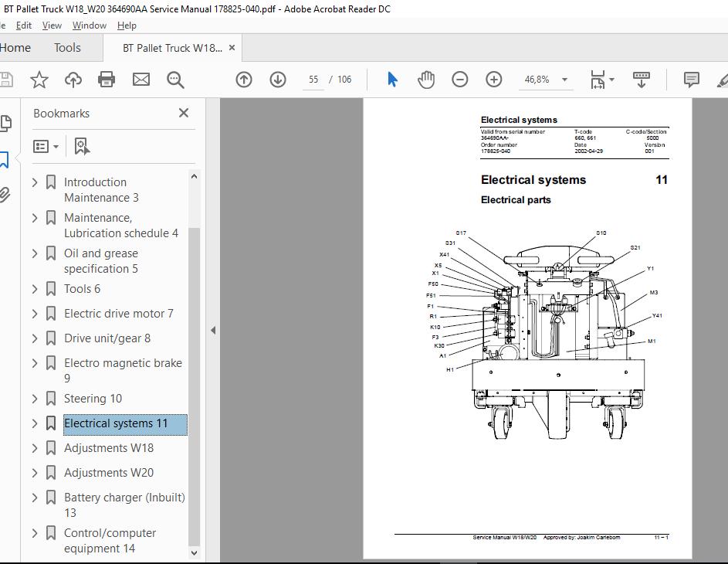The height and width of the screenshot is (564, 728).
Task: Zoom in with plus button
Action: [x=493, y=80]
